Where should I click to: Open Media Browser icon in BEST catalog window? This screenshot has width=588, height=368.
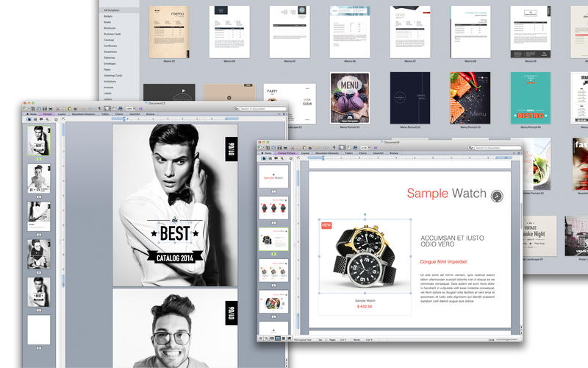[121, 108]
